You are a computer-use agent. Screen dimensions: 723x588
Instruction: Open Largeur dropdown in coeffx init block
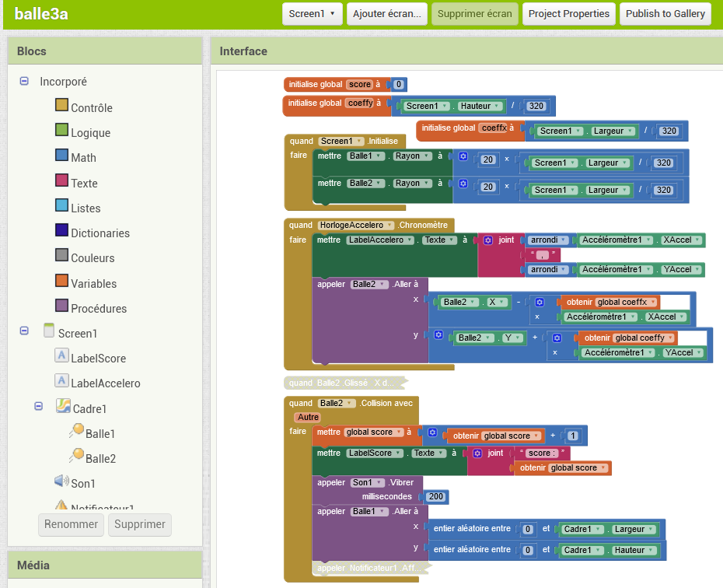[613, 131]
